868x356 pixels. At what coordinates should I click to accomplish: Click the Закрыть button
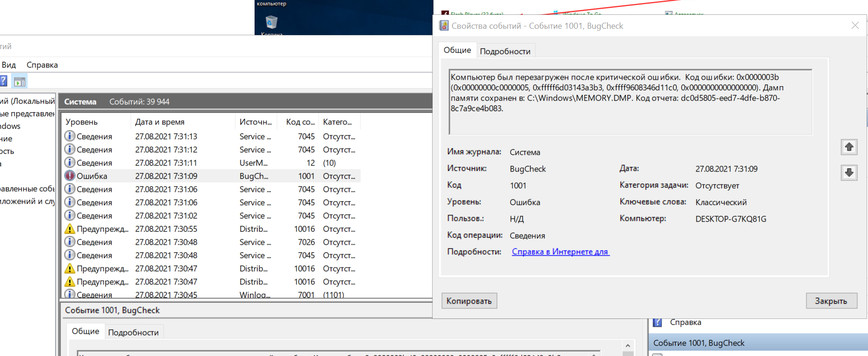pyautogui.click(x=831, y=301)
